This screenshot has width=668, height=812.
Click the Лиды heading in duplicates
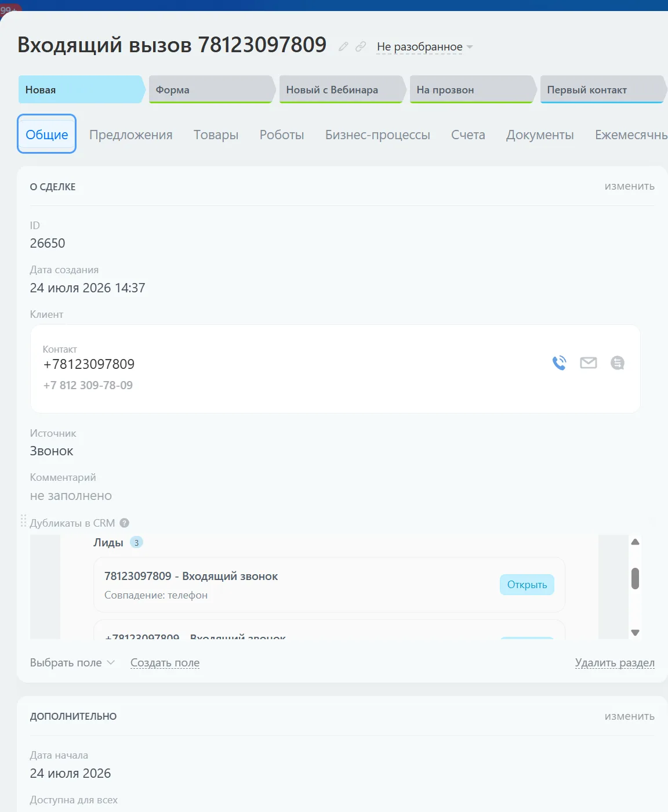click(x=108, y=542)
